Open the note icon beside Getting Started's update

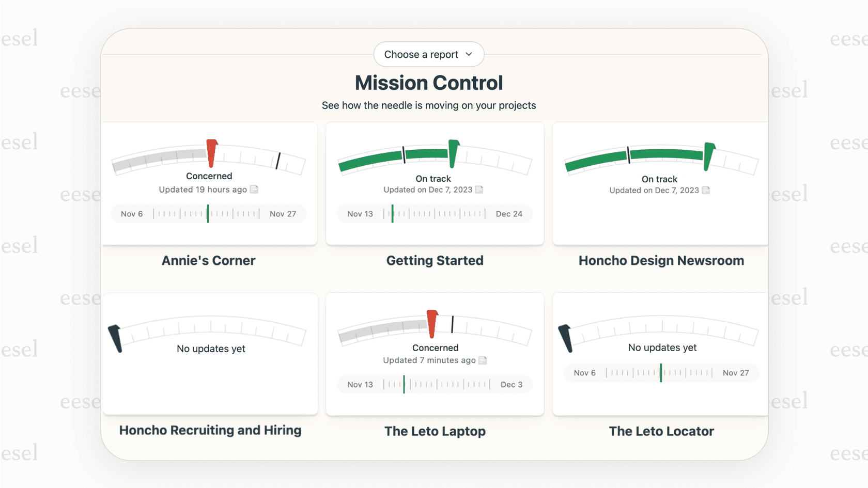click(x=479, y=190)
